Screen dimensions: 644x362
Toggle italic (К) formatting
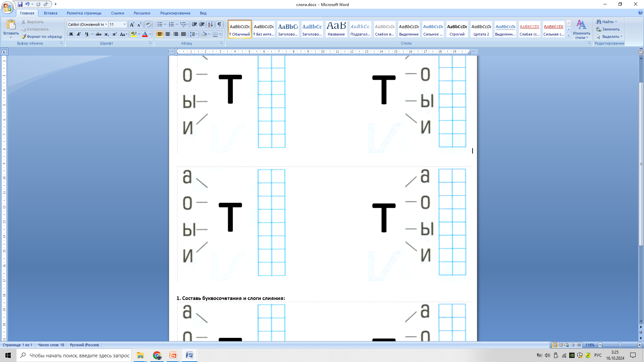[x=79, y=34]
